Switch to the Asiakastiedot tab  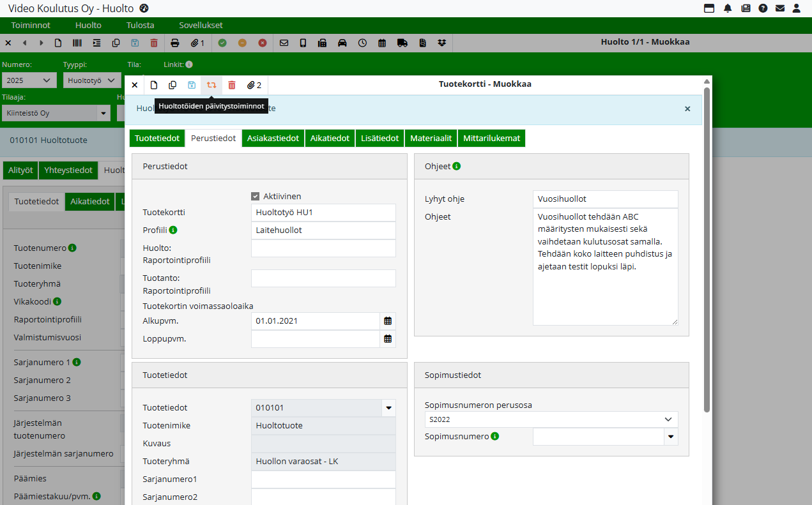point(273,139)
